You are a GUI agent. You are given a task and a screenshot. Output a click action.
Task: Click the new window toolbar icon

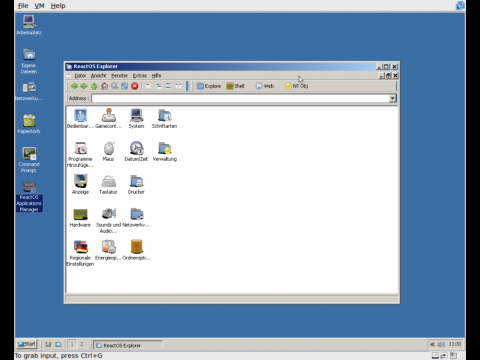(148, 86)
